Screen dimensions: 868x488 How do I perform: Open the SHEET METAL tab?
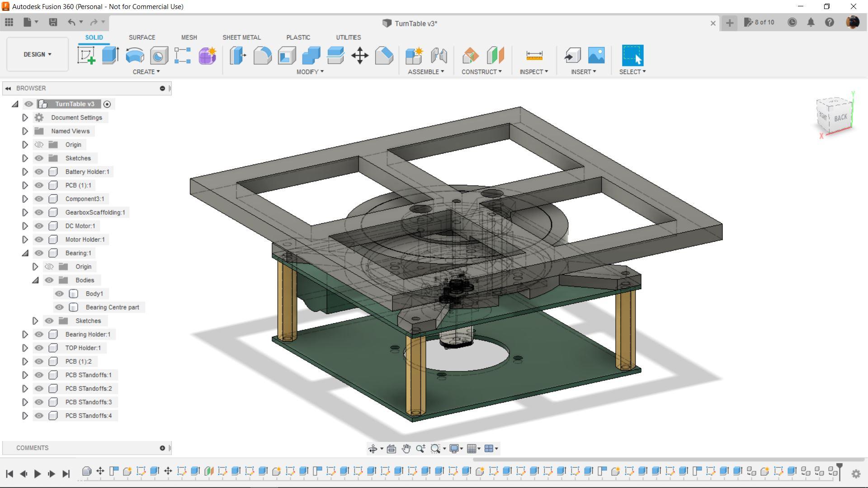[x=241, y=38]
